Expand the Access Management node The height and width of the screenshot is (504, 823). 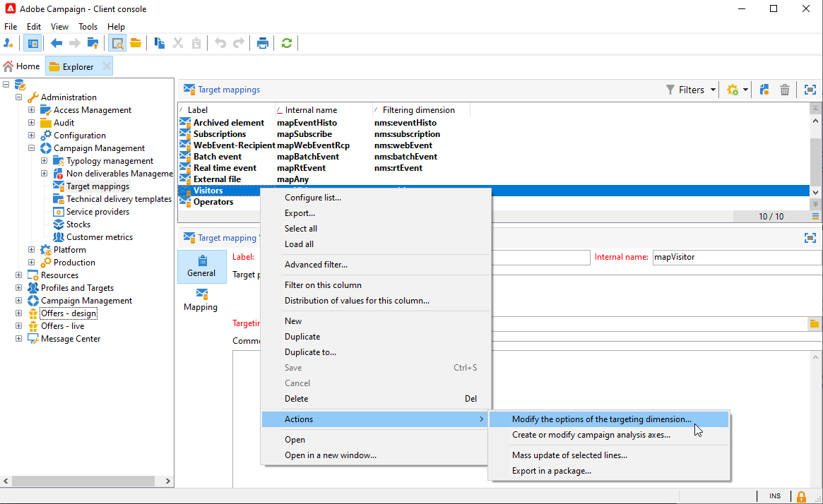tap(32, 109)
